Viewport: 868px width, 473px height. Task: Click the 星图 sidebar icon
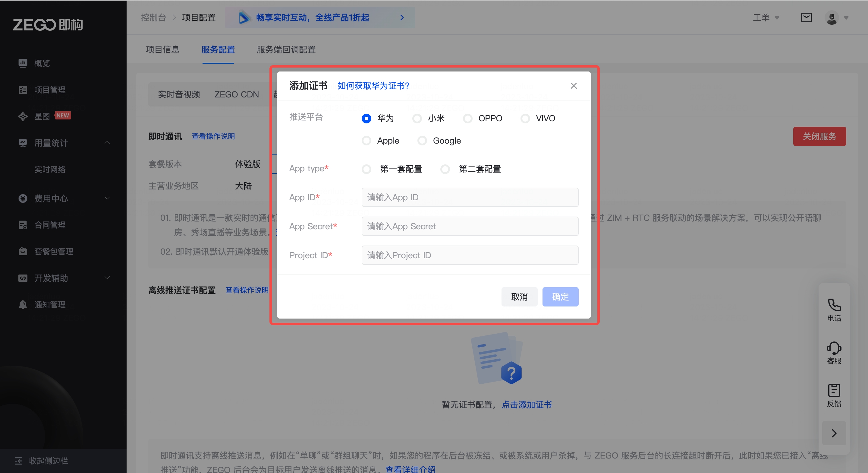coord(23,116)
